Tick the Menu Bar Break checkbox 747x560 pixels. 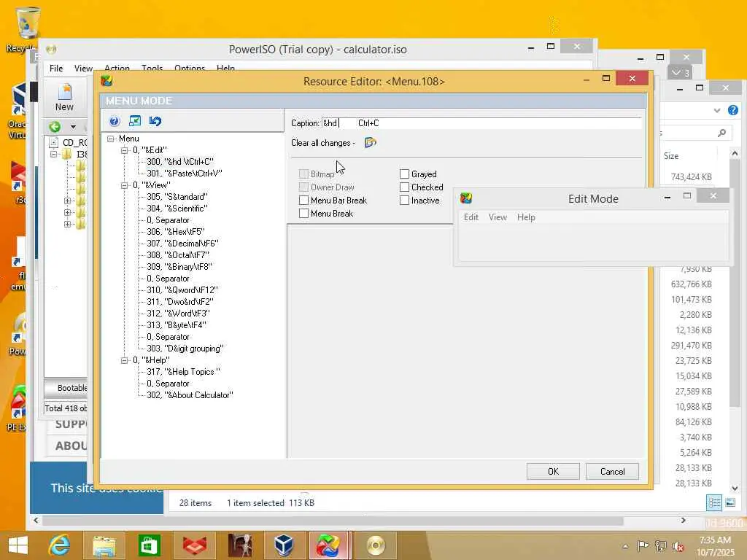(303, 200)
